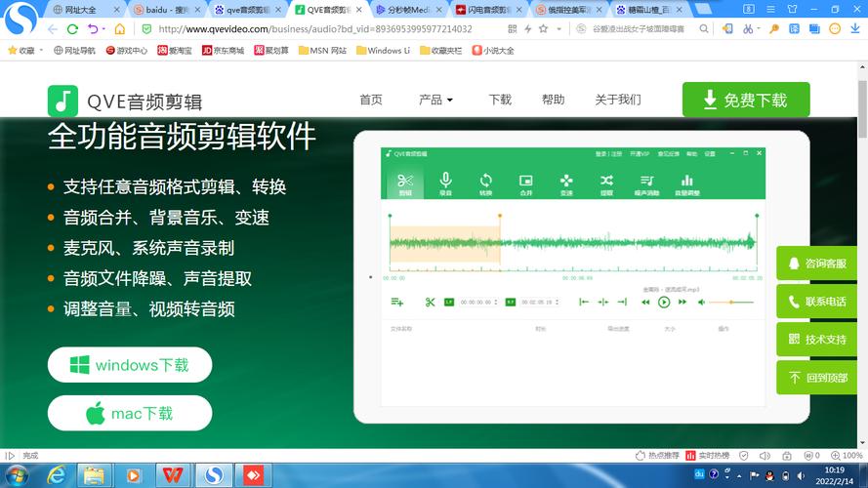Click the media player taskbar icon
The width and height of the screenshot is (868, 488).
coord(134,475)
